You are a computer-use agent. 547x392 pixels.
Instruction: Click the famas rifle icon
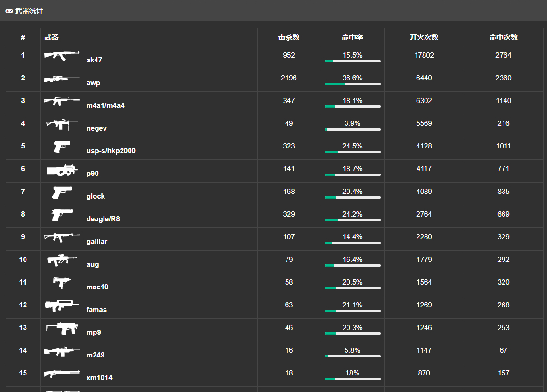pos(62,305)
